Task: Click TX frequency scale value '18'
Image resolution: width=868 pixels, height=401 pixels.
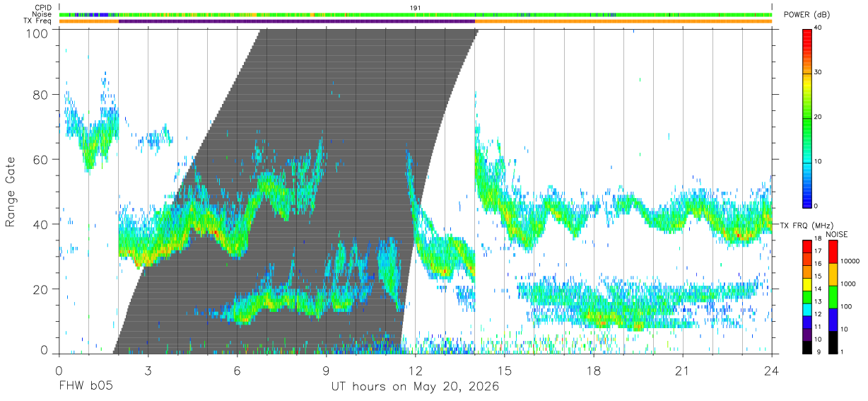Action: click(x=818, y=240)
